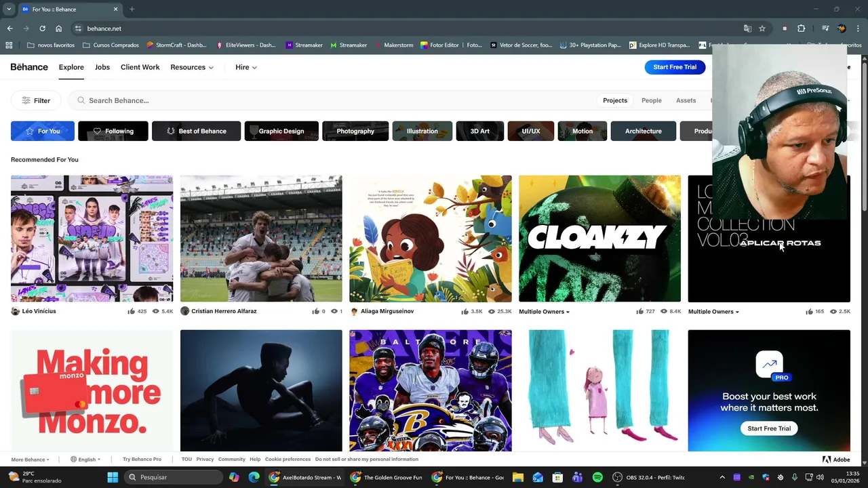868x488 pixels.
Task: Click the views eye icon for Aliaga Mirguseinov project
Action: (x=492, y=311)
